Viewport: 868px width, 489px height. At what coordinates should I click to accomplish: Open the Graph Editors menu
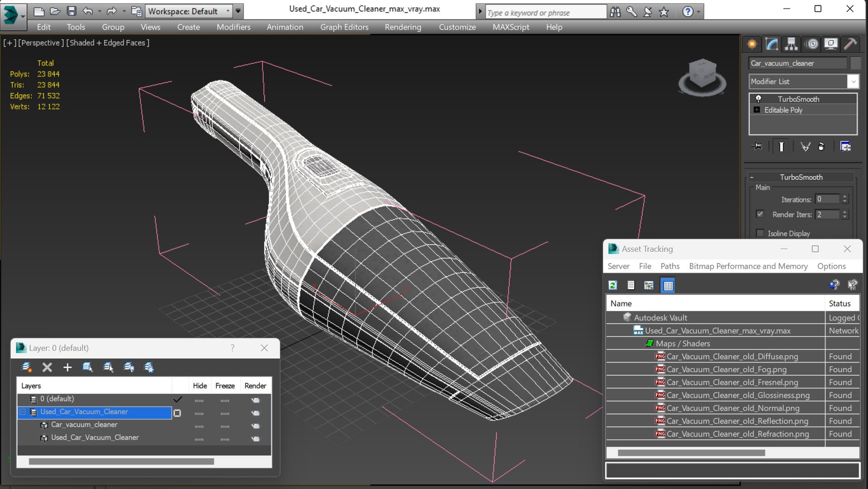coord(344,27)
